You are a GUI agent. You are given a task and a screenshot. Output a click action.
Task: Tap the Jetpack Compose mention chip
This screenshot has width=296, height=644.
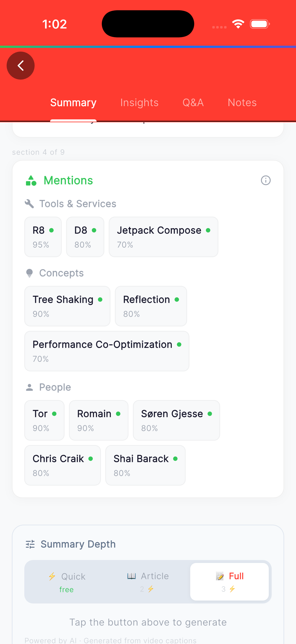coord(163,237)
